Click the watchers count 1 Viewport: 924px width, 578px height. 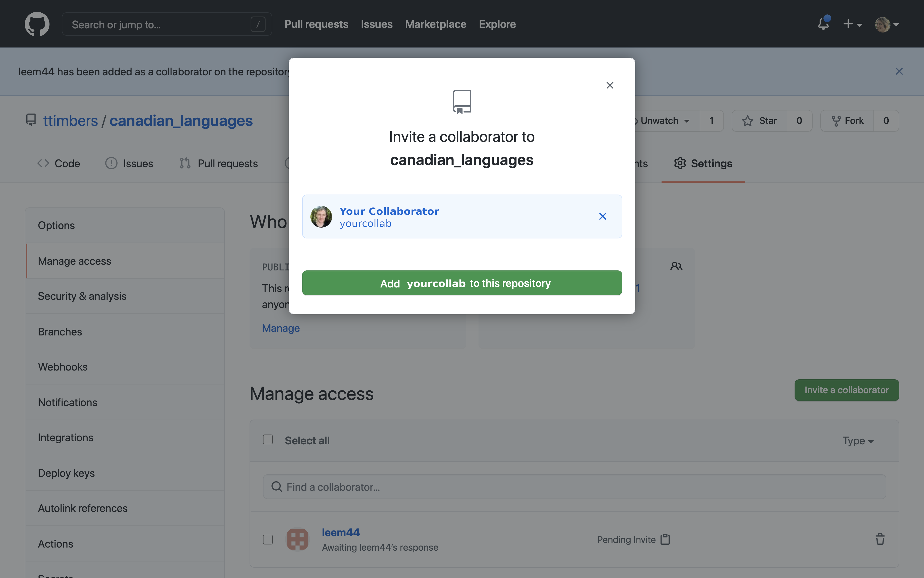pos(711,121)
